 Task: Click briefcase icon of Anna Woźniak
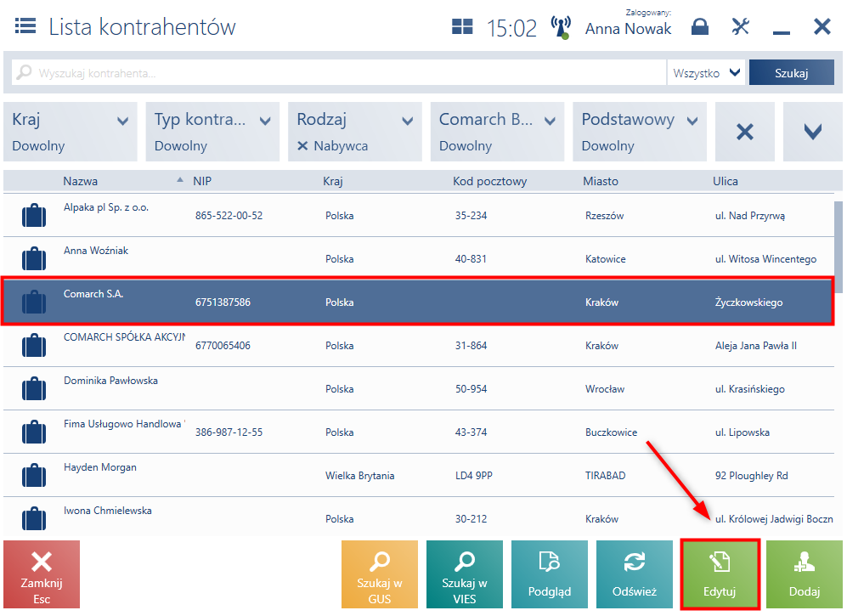pos(34,258)
